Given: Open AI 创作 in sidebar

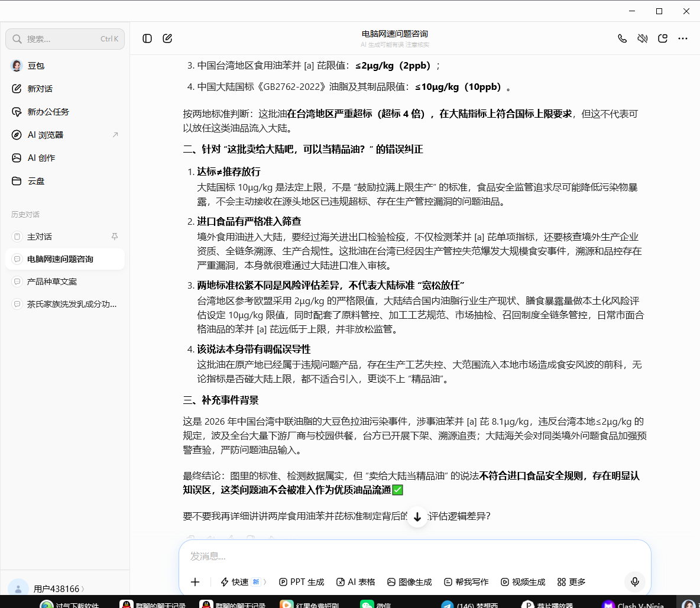Looking at the screenshot, I should pos(65,158).
